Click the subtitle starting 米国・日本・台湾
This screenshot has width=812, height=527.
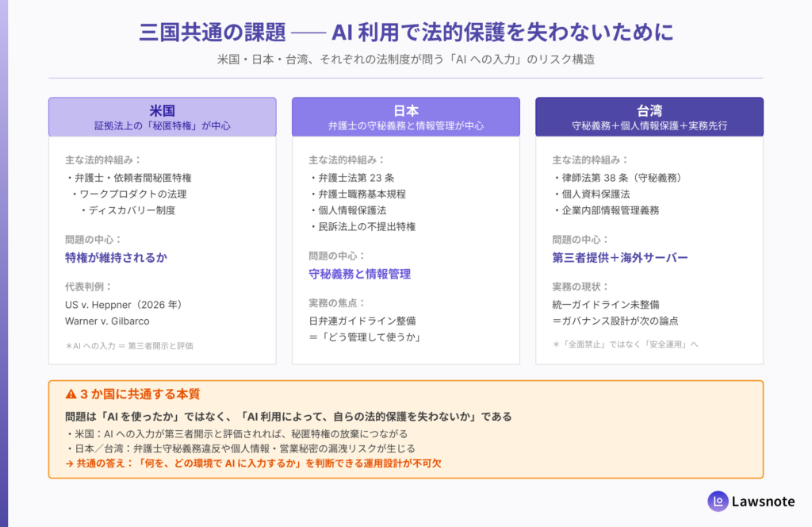406,60
